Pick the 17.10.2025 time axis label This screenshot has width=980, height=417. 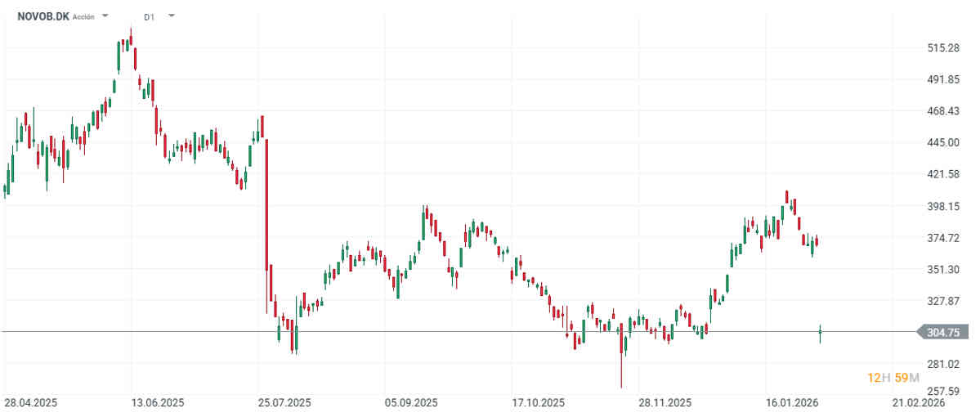[539, 403]
